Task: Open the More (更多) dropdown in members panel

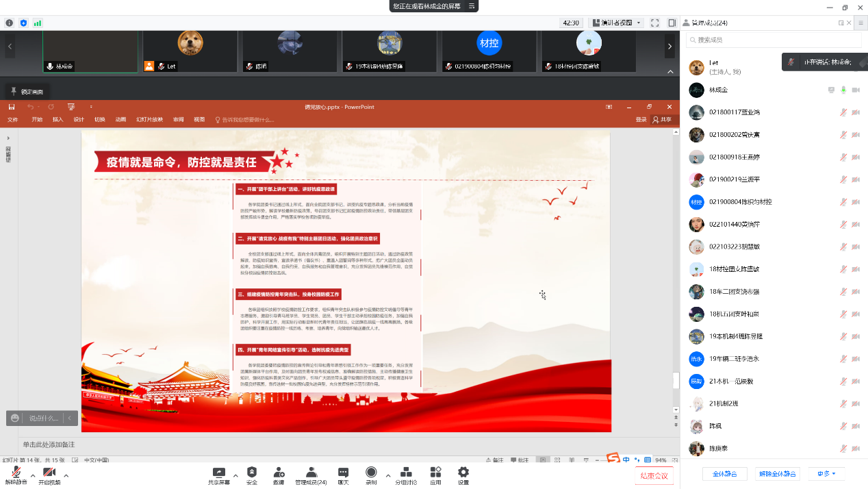Action: click(826, 474)
